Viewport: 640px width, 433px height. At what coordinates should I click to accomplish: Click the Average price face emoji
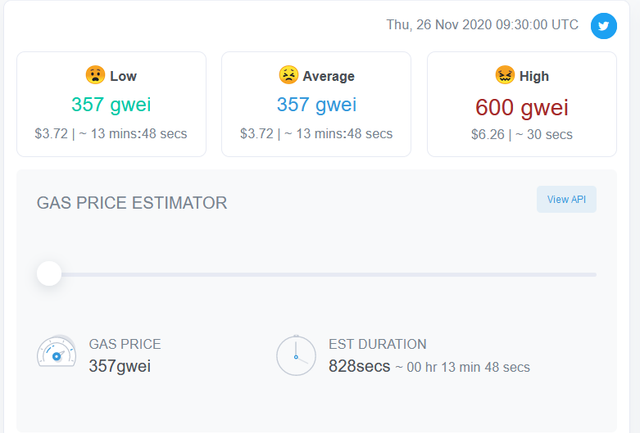click(x=288, y=75)
